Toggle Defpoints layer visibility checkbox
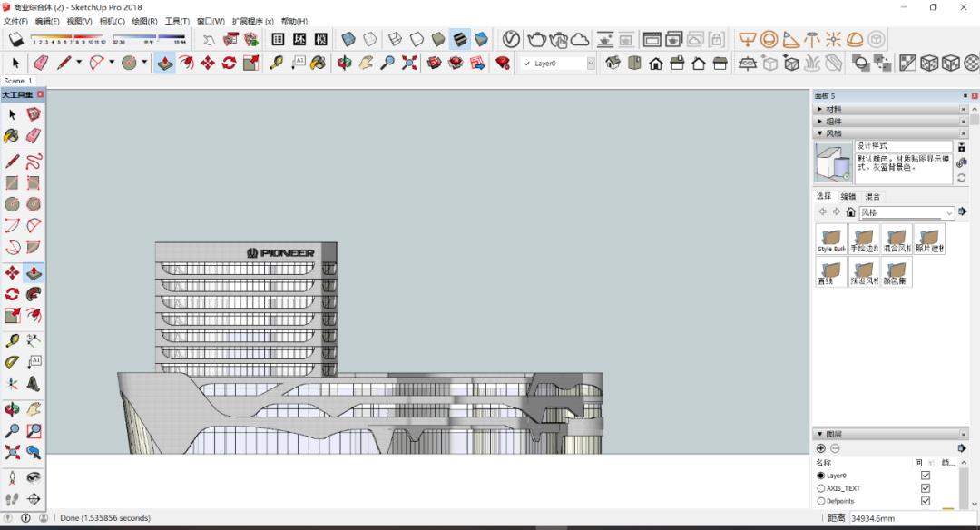Screen dimensions: 980x530 pyautogui.click(x=926, y=501)
